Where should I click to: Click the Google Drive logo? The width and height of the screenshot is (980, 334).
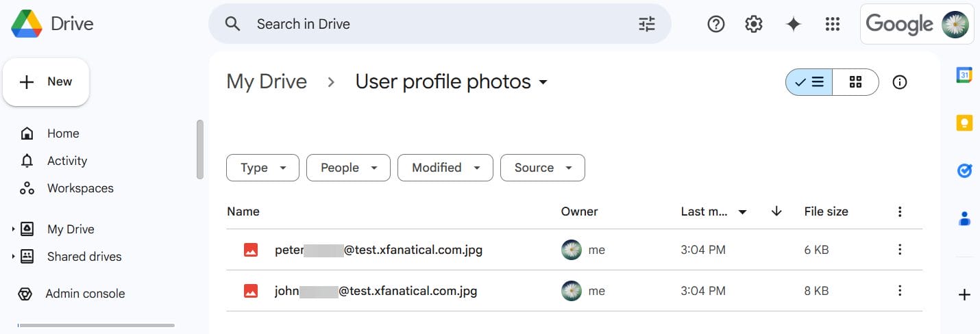(27, 24)
